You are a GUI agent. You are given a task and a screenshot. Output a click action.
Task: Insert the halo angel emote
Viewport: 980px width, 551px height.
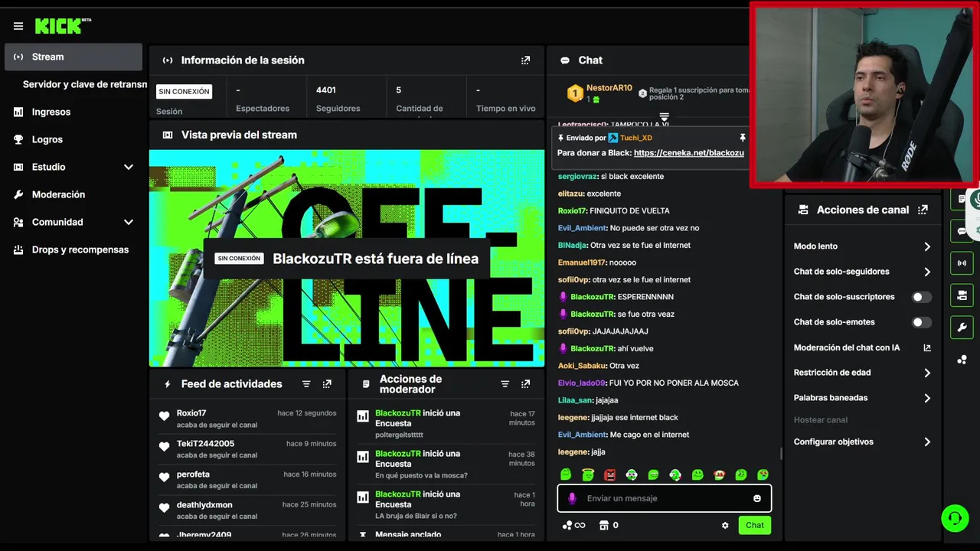pos(588,475)
